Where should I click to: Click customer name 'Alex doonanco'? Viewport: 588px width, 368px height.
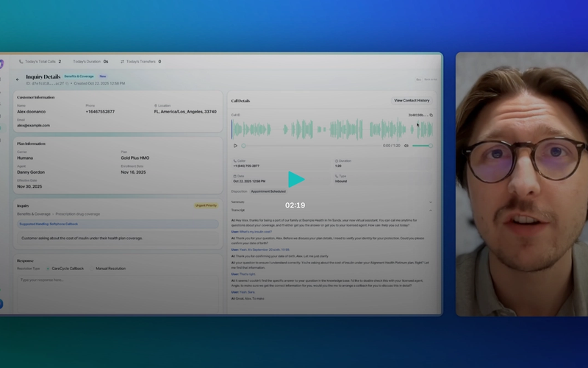click(x=31, y=112)
